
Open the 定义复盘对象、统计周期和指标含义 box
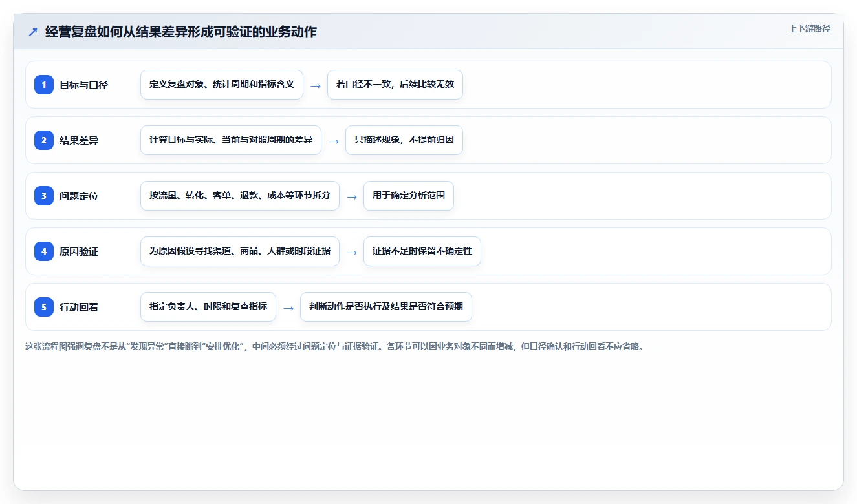point(222,85)
